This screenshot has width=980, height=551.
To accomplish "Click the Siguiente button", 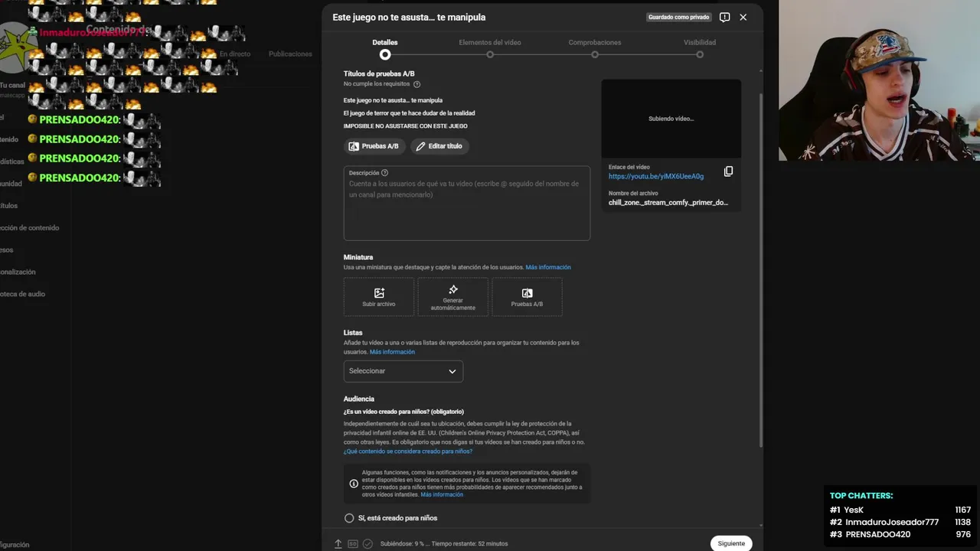I will coord(731,543).
